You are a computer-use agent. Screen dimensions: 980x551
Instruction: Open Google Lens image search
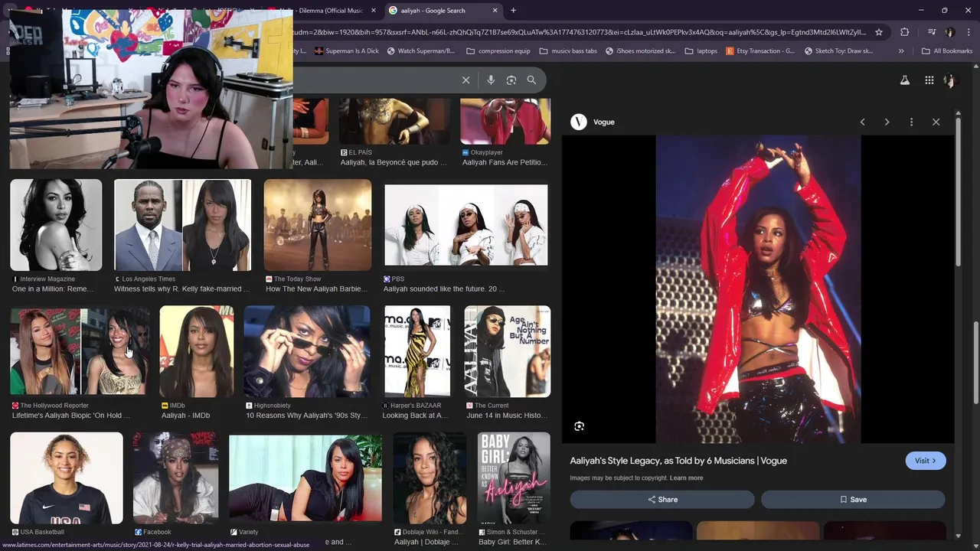pyautogui.click(x=511, y=80)
